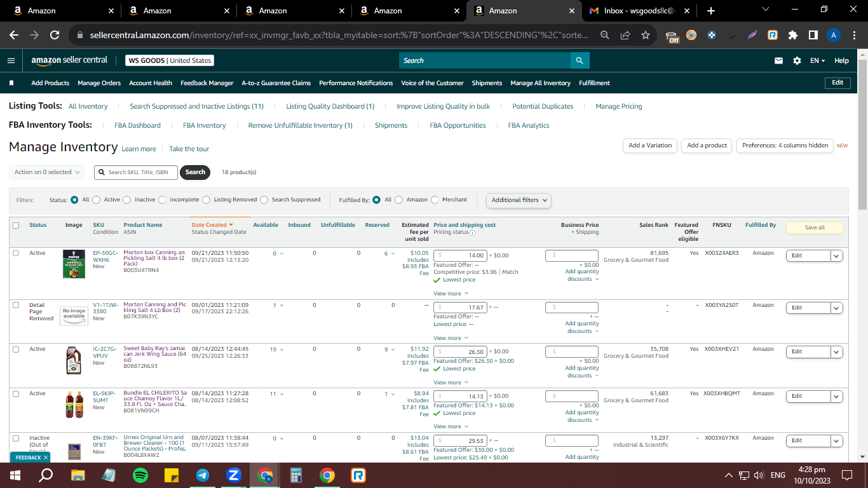Click the Search SKU, Title, ISBN field
Image resolution: width=868 pixels, height=488 pixels.
coord(136,172)
